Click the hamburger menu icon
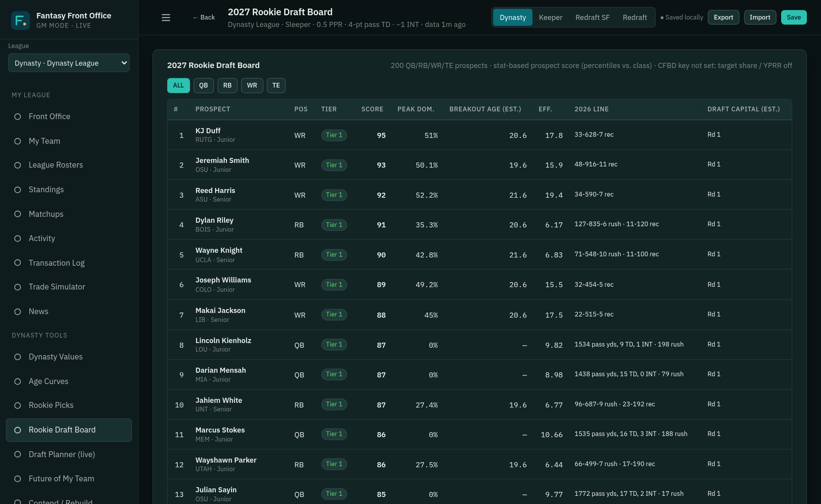Image resolution: width=821 pixels, height=504 pixels. [x=166, y=18]
